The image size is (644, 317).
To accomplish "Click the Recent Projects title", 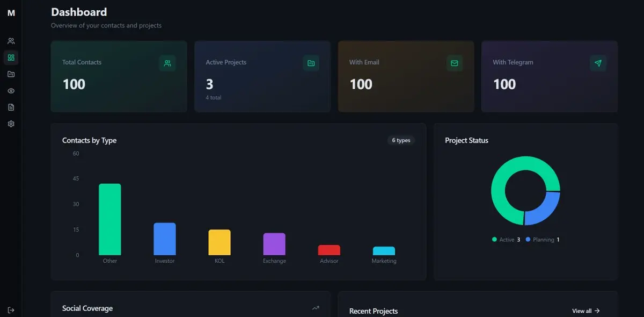I will 374,311.
